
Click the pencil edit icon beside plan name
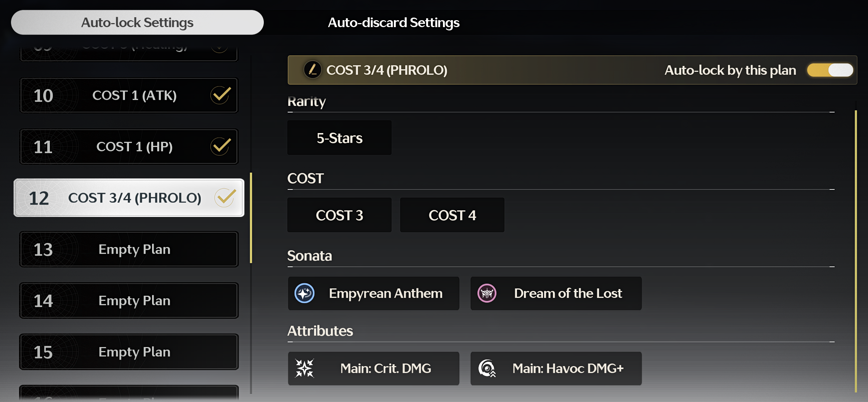click(x=313, y=70)
